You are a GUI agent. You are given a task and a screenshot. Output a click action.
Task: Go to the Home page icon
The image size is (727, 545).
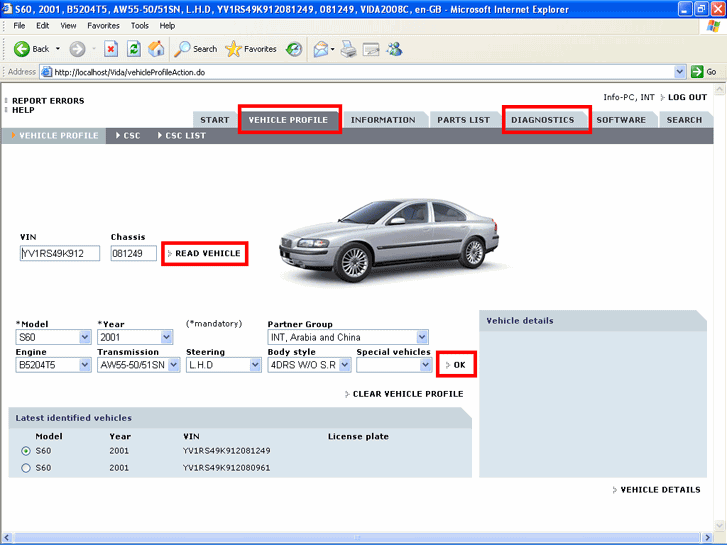(x=156, y=48)
